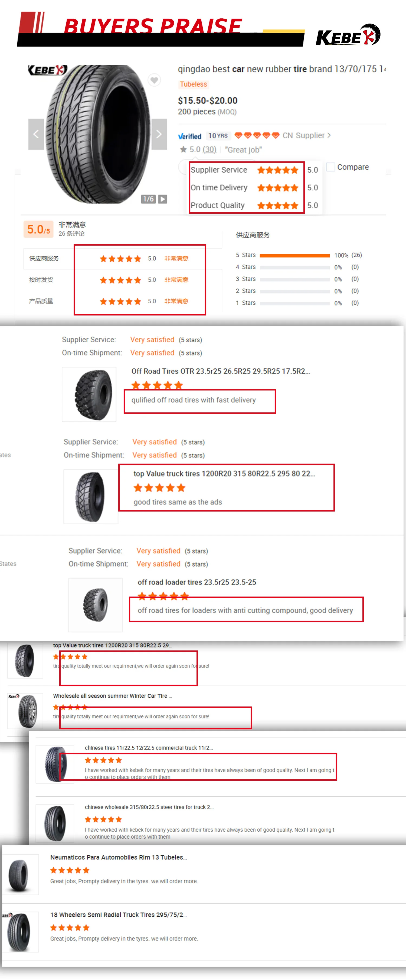Click the Verified supplier badge

click(190, 136)
